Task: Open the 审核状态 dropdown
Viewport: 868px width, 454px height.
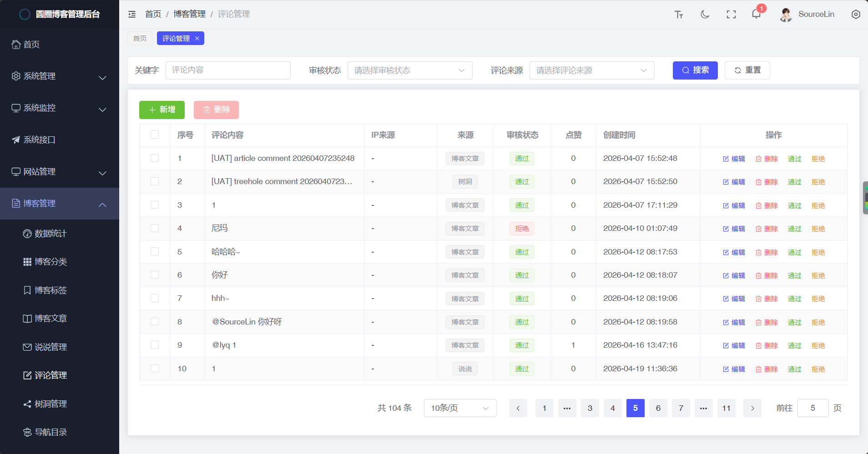Action: 410,70
